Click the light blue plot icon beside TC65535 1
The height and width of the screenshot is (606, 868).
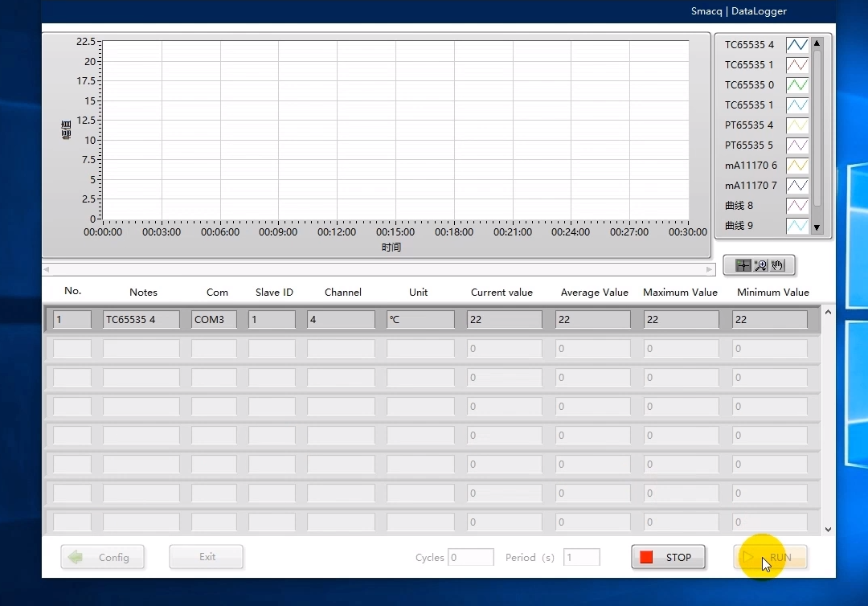797,105
